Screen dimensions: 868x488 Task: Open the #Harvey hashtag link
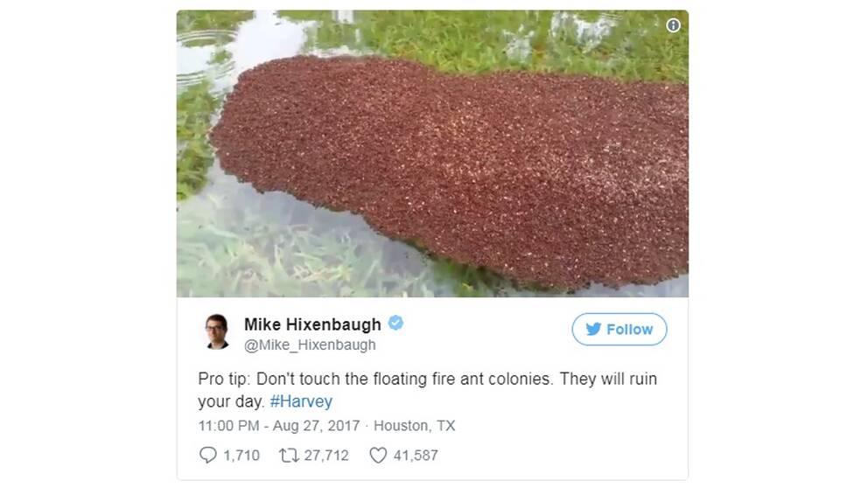pos(301,401)
